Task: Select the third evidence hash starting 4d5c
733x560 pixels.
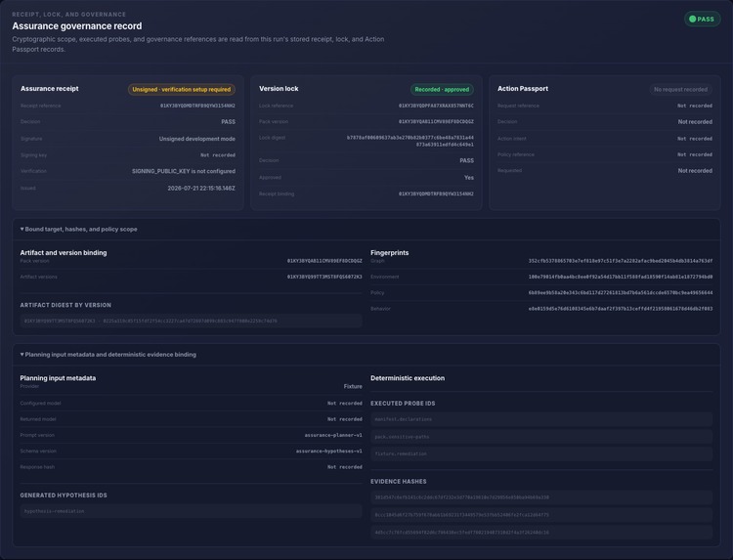Action: pyautogui.click(x=541, y=532)
